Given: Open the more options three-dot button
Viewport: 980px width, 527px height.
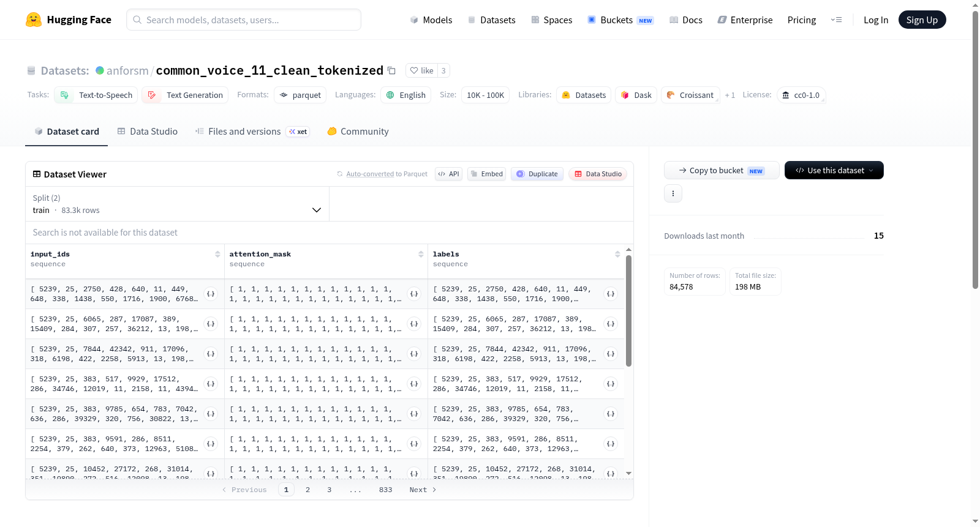Looking at the screenshot, I should [x=673, y=193].
